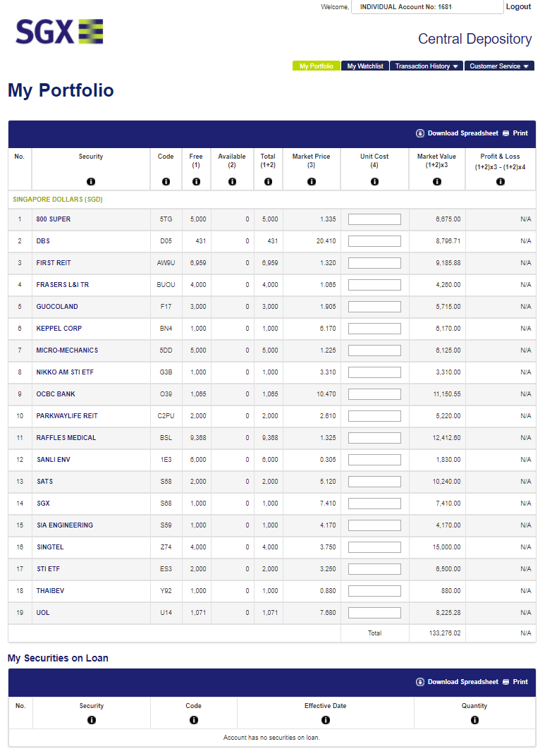Click Unit Cost field for OCBC BANK
The height and width of the screenshot is (756, 552).
pos(374,394)
